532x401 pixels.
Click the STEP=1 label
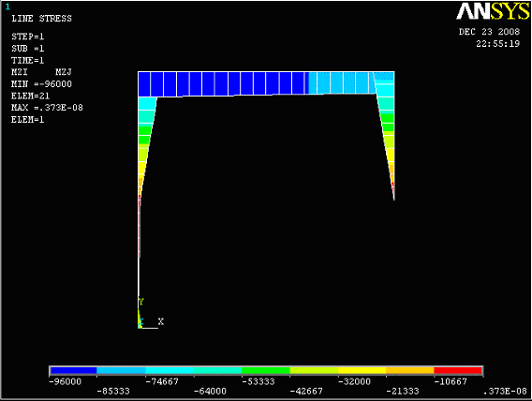[x=28, y=37]
